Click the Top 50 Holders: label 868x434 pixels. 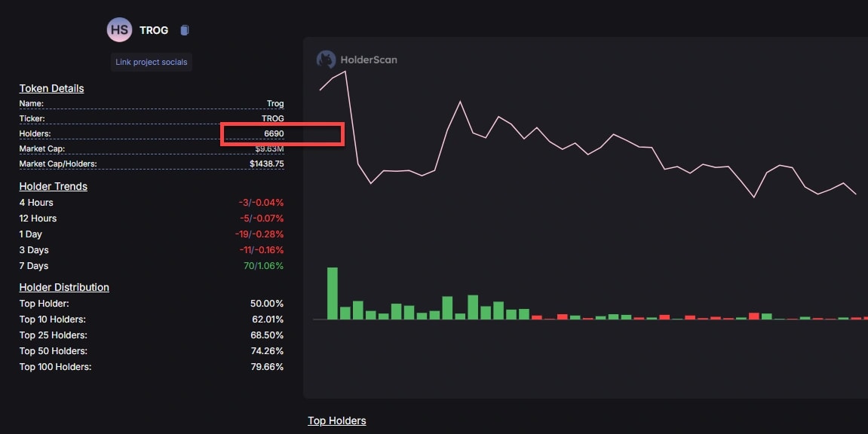[x=53, y=351]
